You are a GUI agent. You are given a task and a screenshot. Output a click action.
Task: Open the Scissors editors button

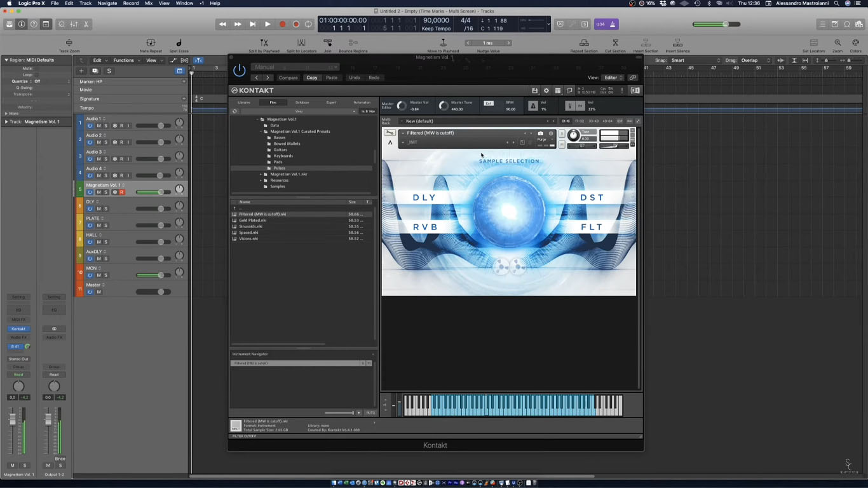86,24
